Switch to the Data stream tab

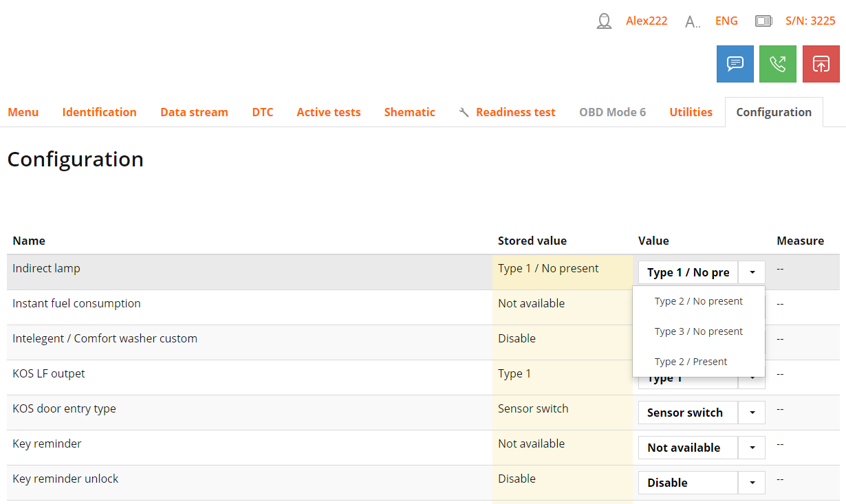pos(194,112)
